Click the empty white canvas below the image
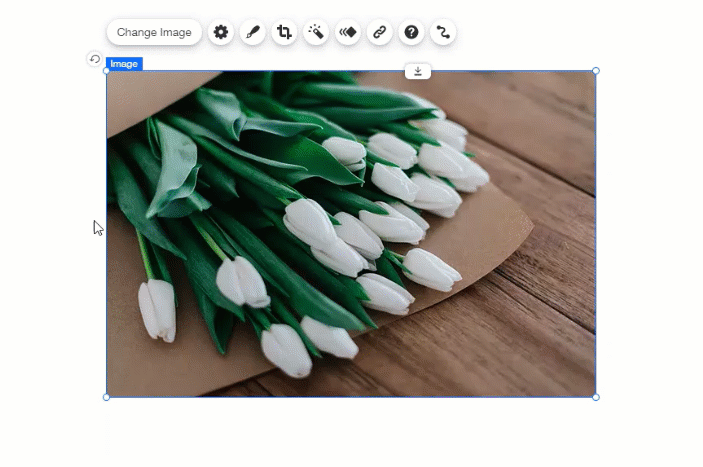 pos(350,435)
